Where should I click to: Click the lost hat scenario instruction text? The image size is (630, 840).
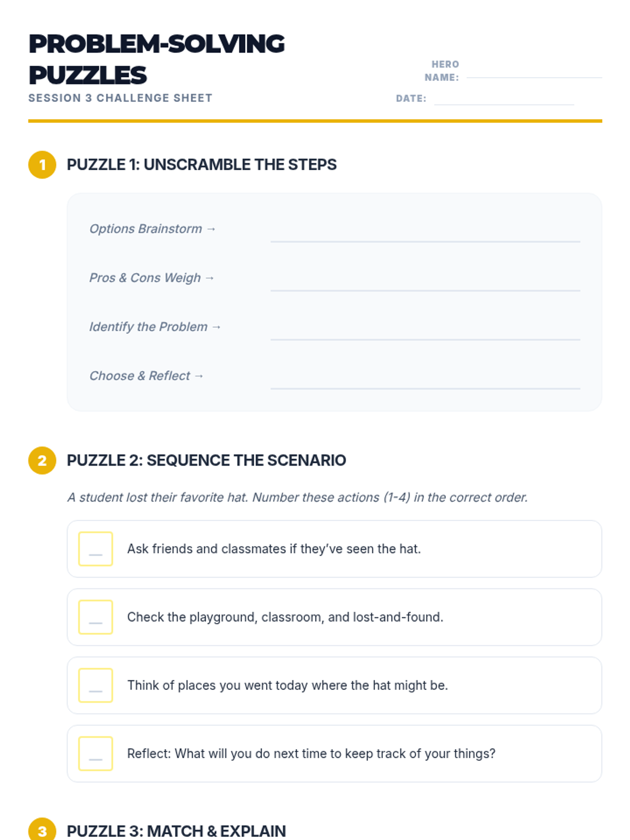(297, 497)
